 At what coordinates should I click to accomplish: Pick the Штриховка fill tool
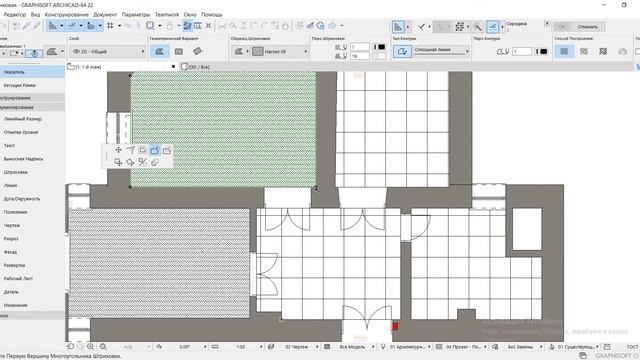[x=32, y=172]
